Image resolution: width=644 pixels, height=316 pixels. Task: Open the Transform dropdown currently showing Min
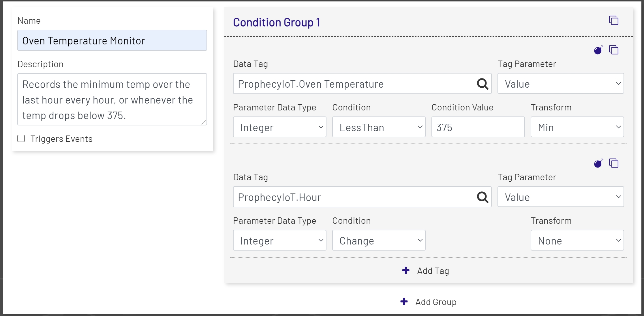(577, 127)
